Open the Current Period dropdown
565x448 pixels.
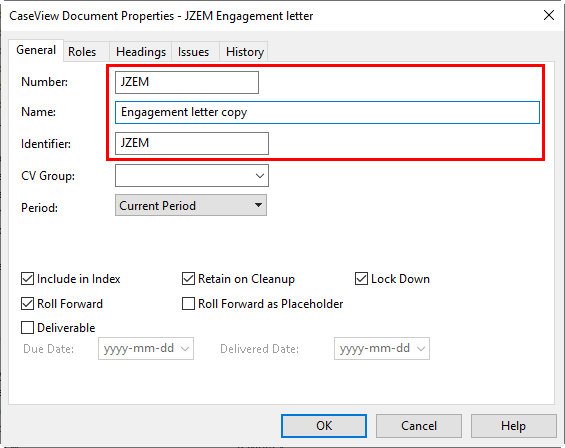[191, 205]
